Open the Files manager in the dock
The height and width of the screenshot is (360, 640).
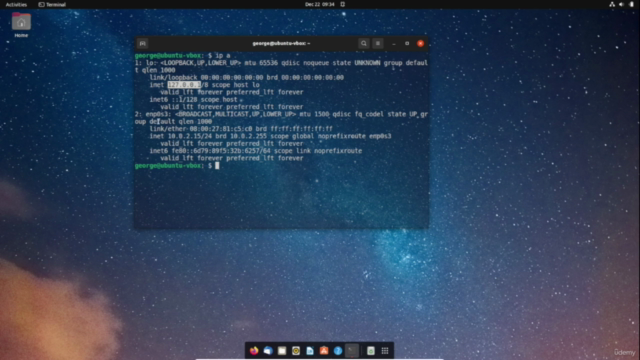point(282,351)
